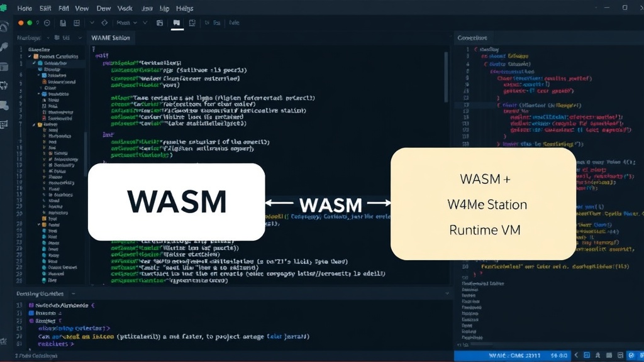Click the layout panel icon right of the underlined icon
Image resolution: width=644 pixels, height=362 pixels.
(x=192, y=23)
